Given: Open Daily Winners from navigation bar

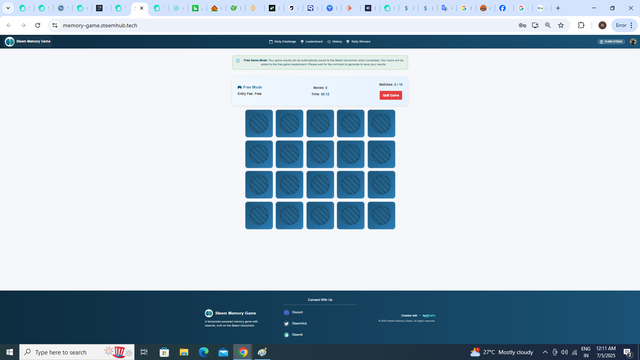Looking at the screenshot, I should click(358, 42).
